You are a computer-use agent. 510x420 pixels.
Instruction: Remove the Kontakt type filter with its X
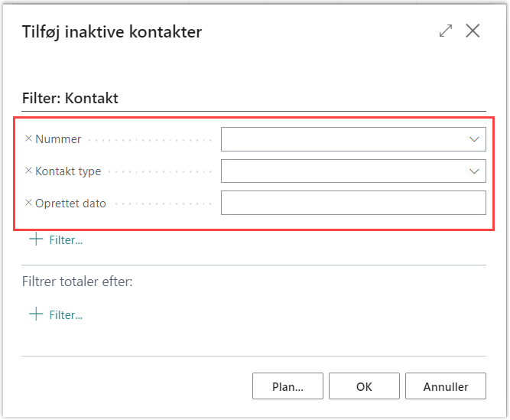tap(28, 171)
